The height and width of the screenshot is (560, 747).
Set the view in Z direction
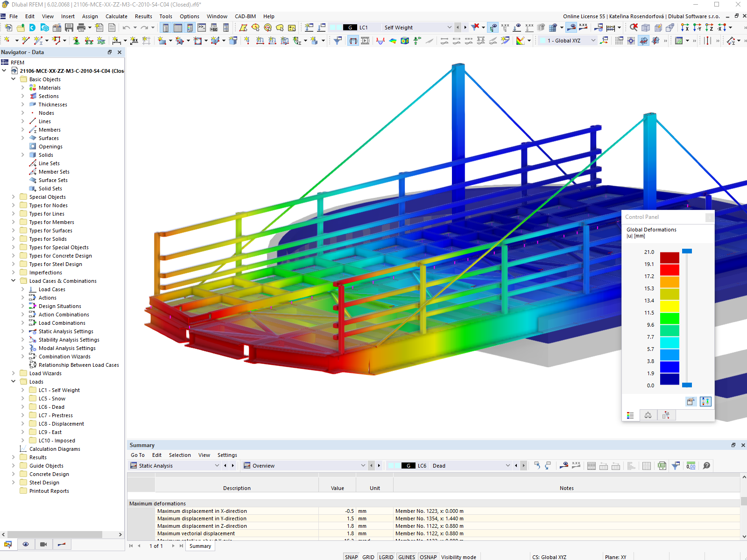pos(709,28)
